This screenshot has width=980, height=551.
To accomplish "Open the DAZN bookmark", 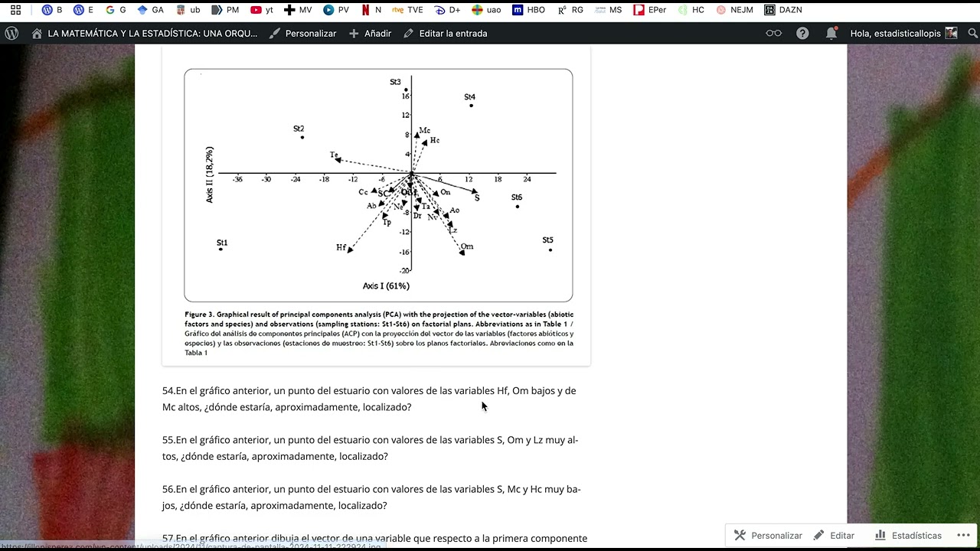I will click(x=783, y=10).
